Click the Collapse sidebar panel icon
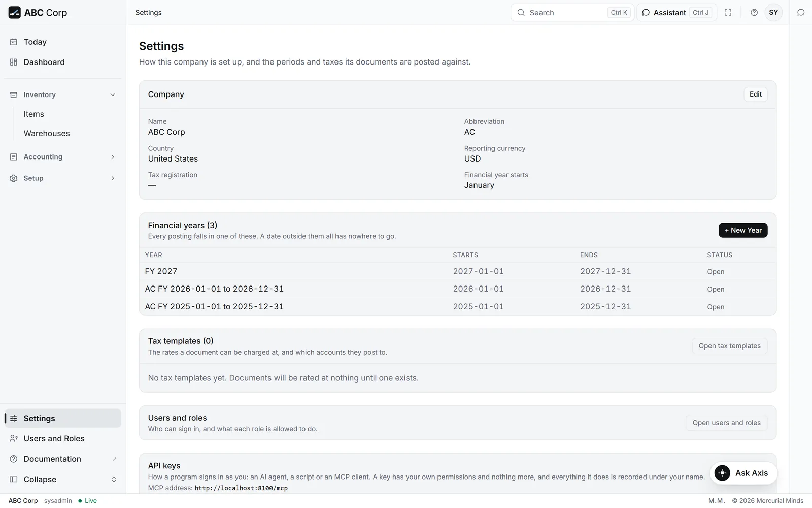This screenshot has height=508, width=812. (x=14, y=479)
